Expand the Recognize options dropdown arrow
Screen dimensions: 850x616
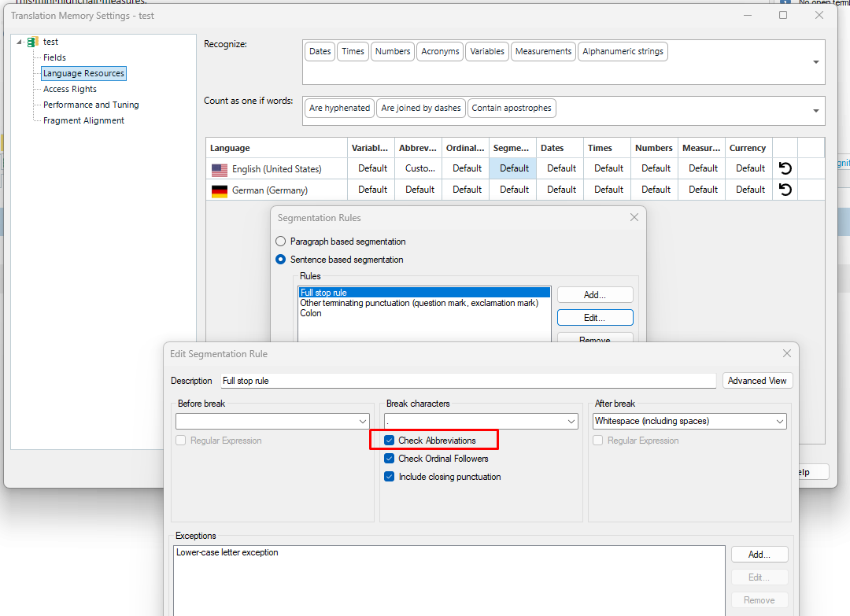pos(816,62)
